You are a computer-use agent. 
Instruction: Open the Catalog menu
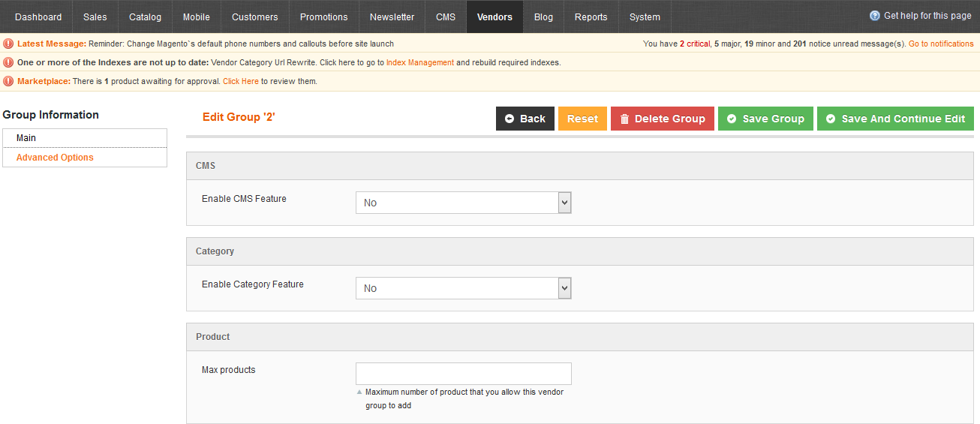pos(145,17)
